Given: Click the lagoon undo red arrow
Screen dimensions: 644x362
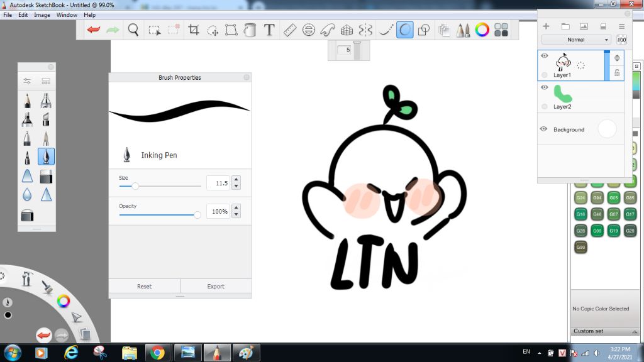Looking at the screenshot, I should 43,336.
